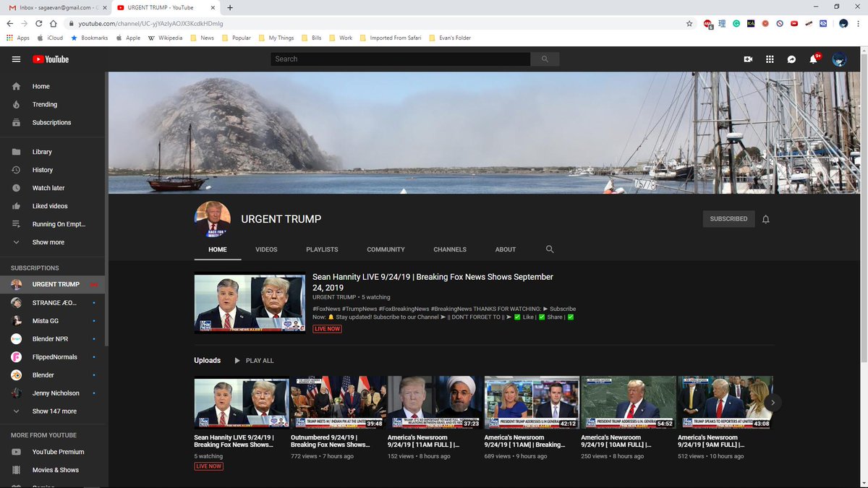The width and height of the screenshot is (868, 488).
Task: Click the channel search magnifier icon
Action: tap(550, 249)
